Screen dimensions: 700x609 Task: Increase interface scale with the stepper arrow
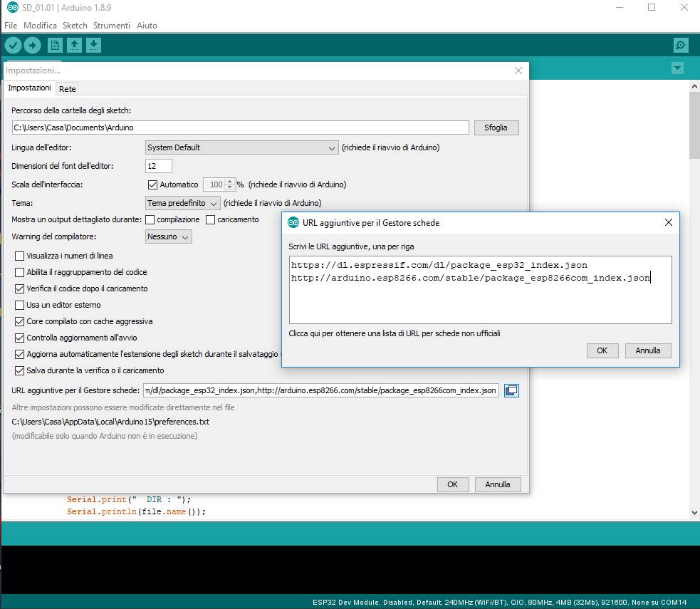click(228, 182)
